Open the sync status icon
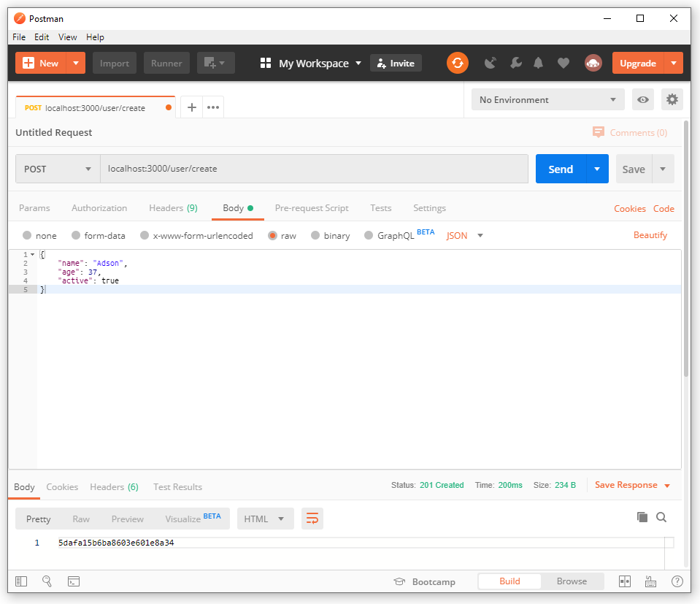This screenshot has width=700, height=604. 458,63
